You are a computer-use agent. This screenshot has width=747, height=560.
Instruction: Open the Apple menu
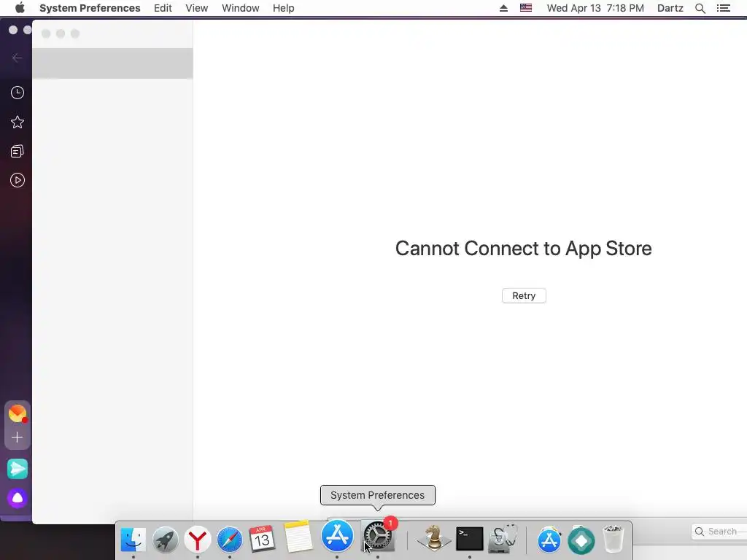click(20, 8)
